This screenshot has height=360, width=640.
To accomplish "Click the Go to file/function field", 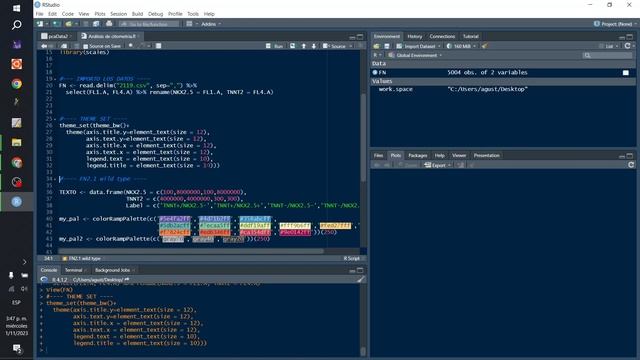I will 149,24.
